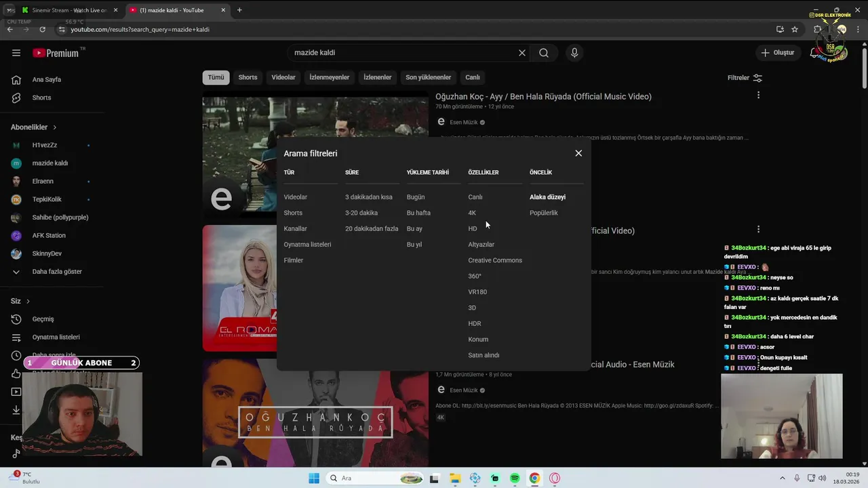Open mazide kaldı channel subscription
The width and height of the screenshot is (868, 488).
(50, 163)
